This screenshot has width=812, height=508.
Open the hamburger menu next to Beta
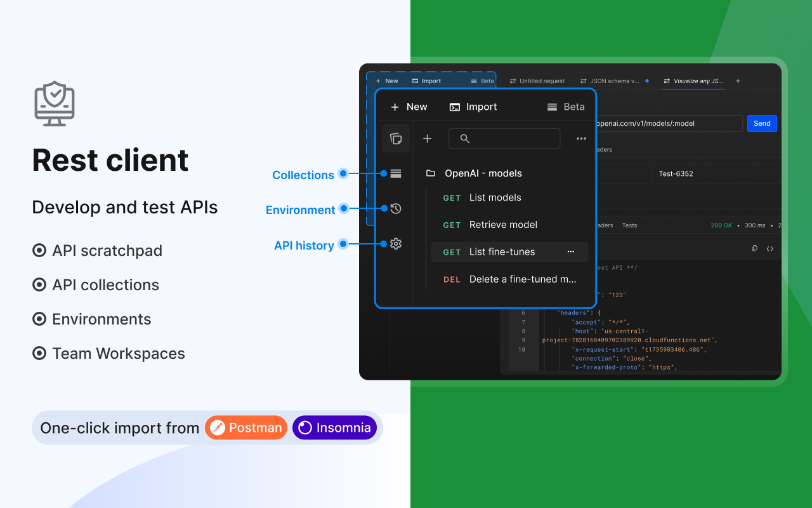(x=551, y=107)
